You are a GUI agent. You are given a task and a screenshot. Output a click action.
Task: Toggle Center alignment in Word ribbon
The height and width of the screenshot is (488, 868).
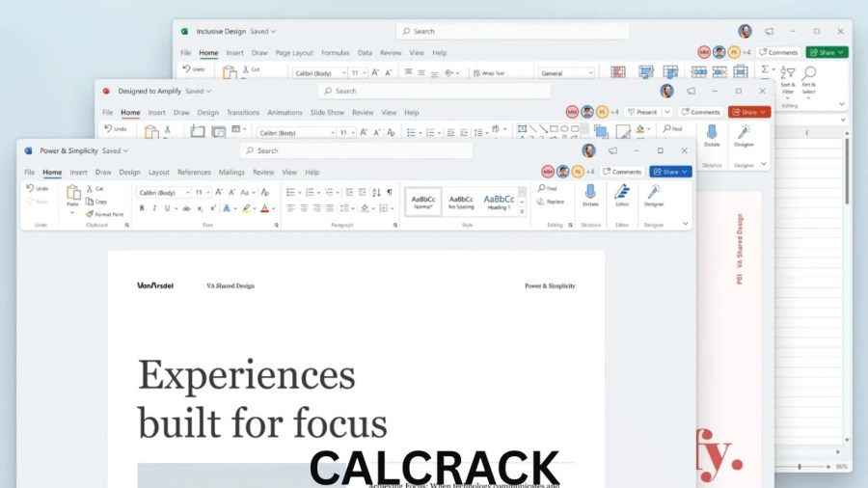(304, 208)
